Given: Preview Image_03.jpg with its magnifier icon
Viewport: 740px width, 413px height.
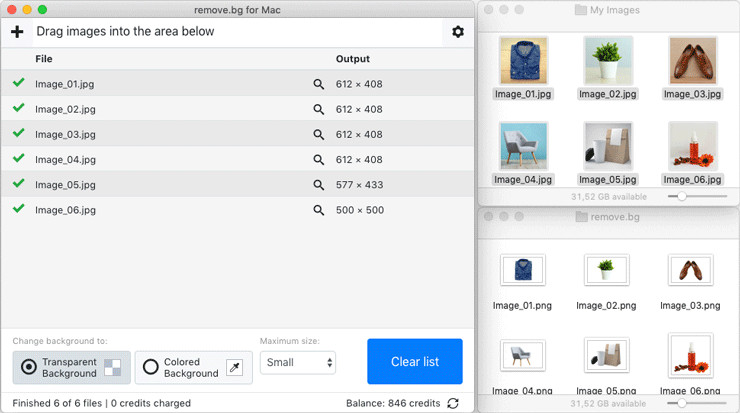Looking at the screenshot, I should tap(319, 135).
